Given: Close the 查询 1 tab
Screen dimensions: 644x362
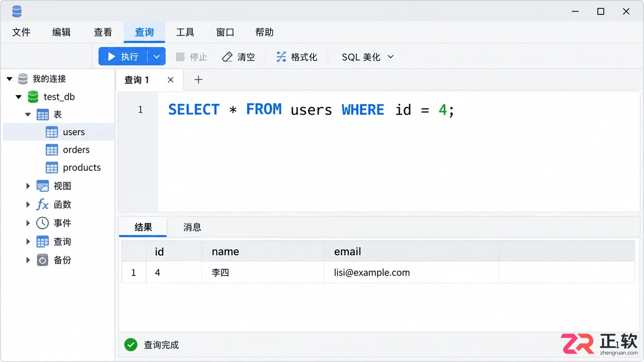Looking at the screenshot, I should (x=170, y=80).
